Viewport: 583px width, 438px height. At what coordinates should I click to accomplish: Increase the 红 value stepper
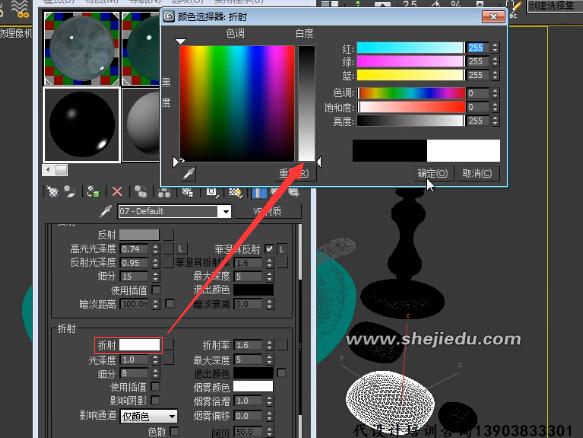tap(495, 45)
